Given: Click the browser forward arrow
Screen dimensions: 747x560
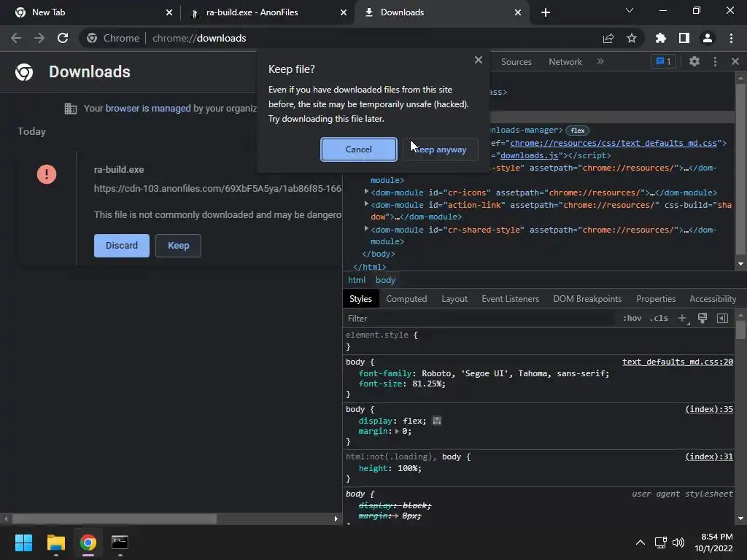Looking at the screenshot, I should coord(39,38).
